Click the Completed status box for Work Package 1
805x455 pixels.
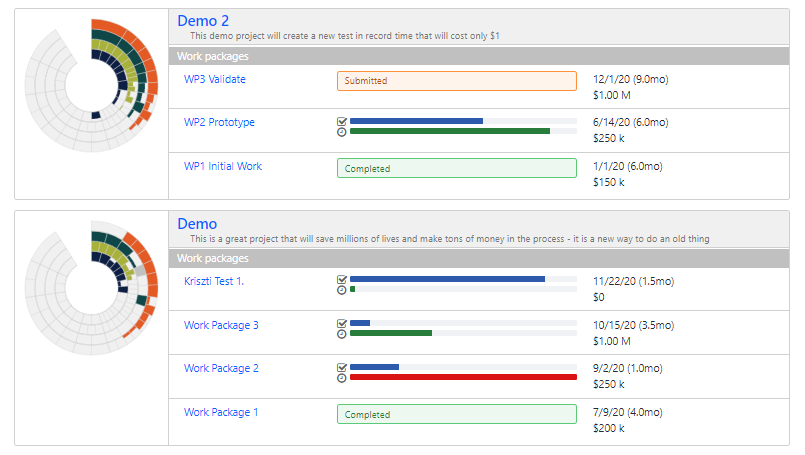tap(457, 414)
